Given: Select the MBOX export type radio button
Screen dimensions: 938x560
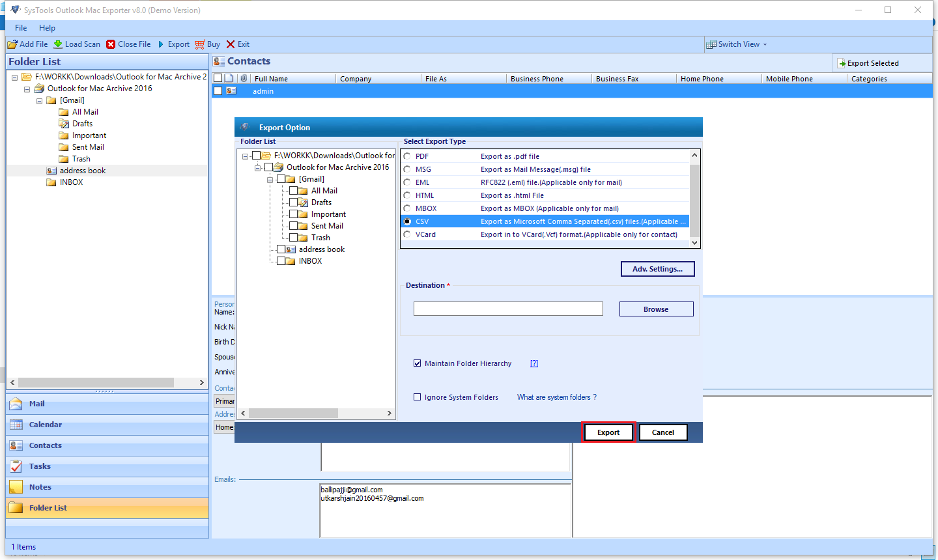Looking at the screenshot, I should point(407,208).
